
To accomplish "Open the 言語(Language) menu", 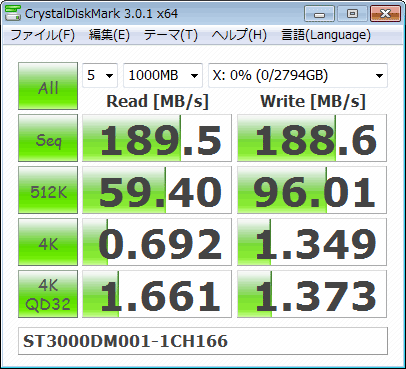I will pyautogui.click(x=326, y=35).
